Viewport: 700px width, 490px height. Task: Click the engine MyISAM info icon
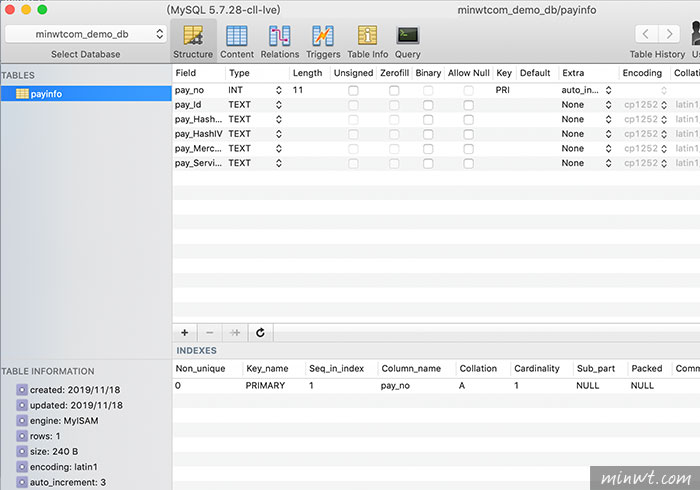[22, 420]
